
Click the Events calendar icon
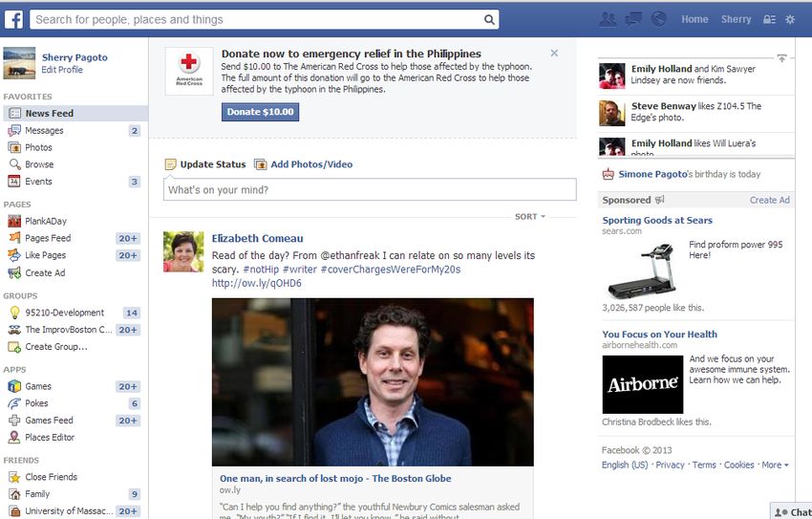14,182
